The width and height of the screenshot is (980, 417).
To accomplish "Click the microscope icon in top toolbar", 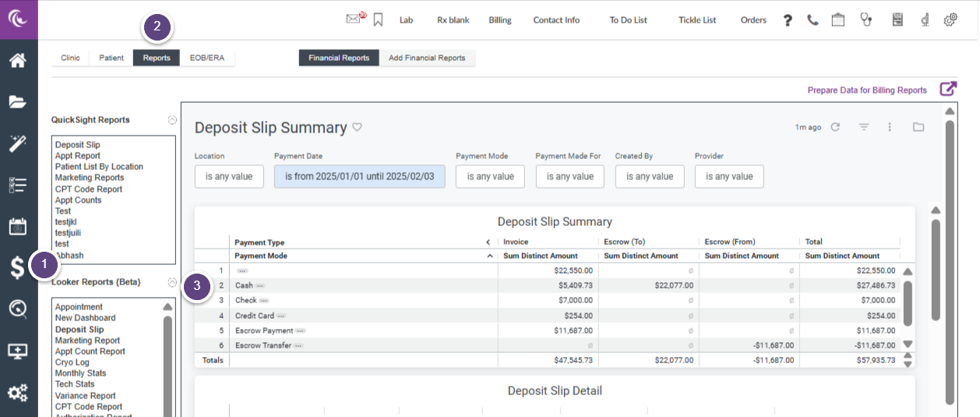I will tap(925, 20).
